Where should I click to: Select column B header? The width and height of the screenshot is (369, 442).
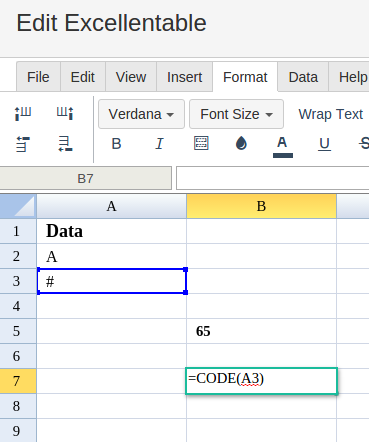tap(261, 206)
